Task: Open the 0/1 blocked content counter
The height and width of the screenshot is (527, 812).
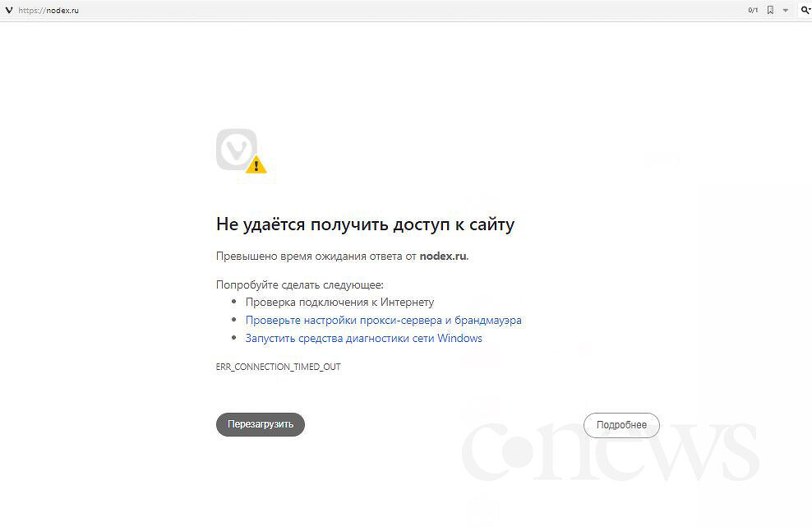Action: click(753, 11)
